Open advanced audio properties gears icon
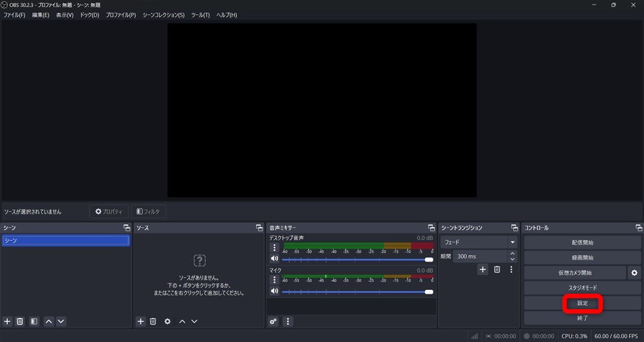This screenshot has width=644, height=342. [273, 321]
